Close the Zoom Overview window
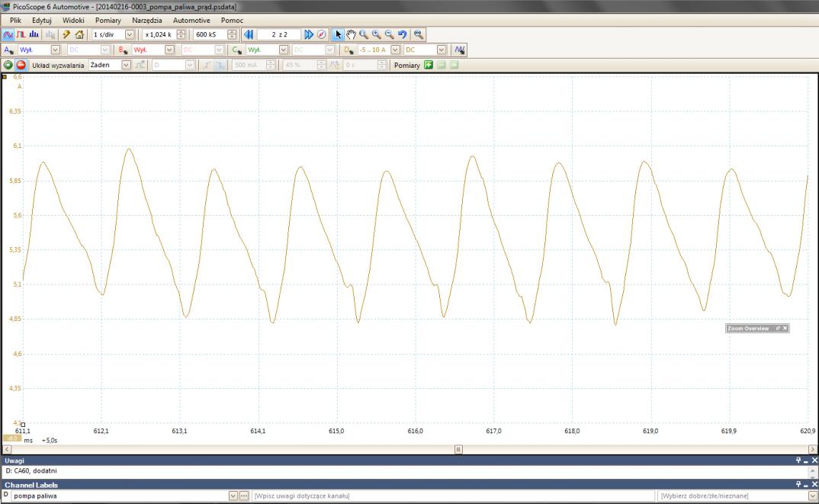The height and width of the screenshot is (504, 819). pos(785,328)
